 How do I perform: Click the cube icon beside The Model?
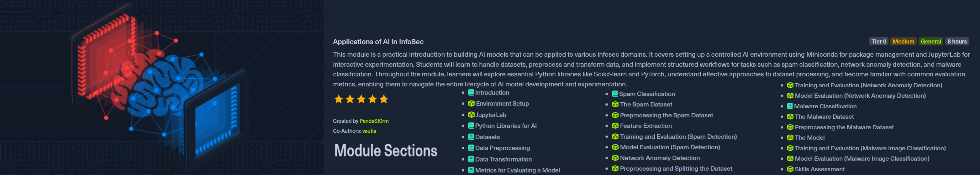790,137
